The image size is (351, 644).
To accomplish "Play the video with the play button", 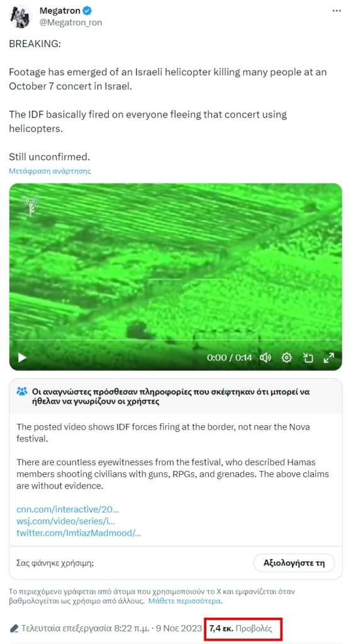I will pyautogui.click(x=22, y=358).
